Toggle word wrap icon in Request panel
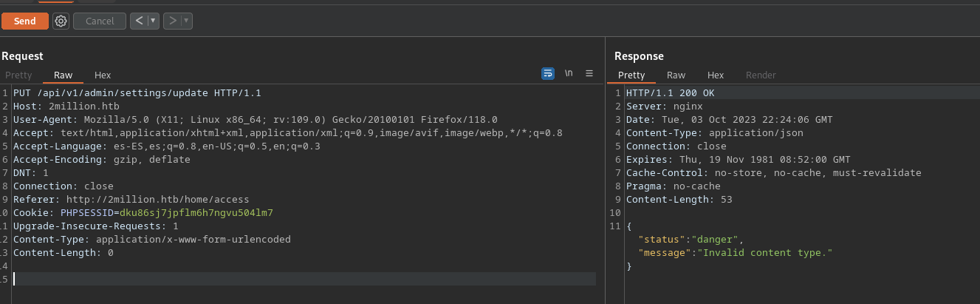Screen dimensions: 980x304 pyautogui.click(x=548, y=74)
